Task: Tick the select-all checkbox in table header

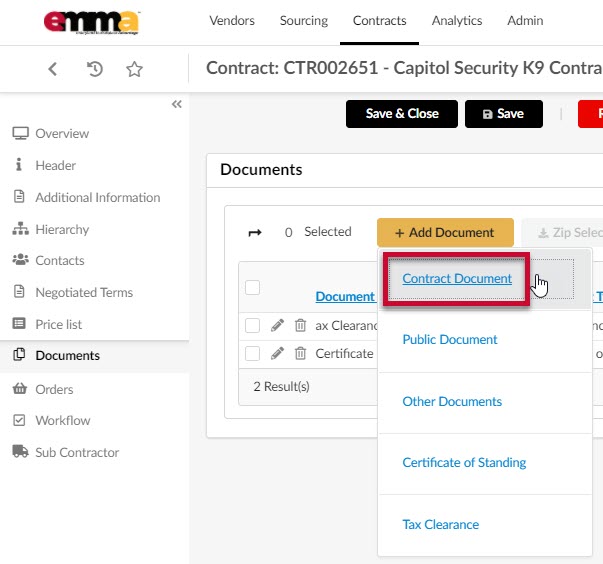Action: pyautogui.click(x=252, y=287)
